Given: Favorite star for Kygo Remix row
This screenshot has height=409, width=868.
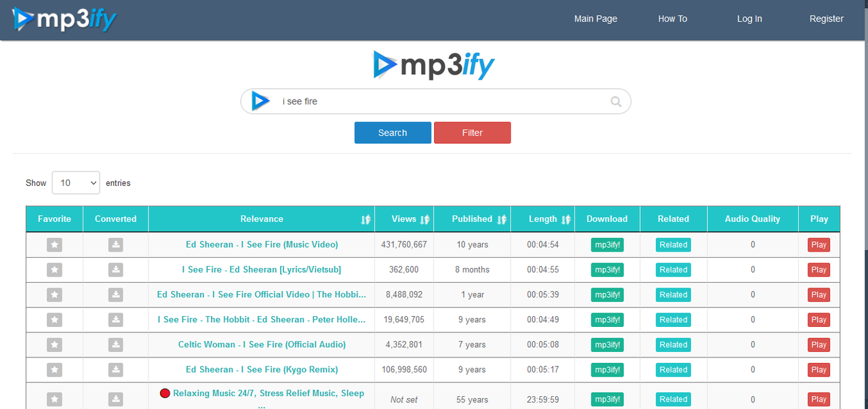Looking at the screenshot, I should coord(54,370).
